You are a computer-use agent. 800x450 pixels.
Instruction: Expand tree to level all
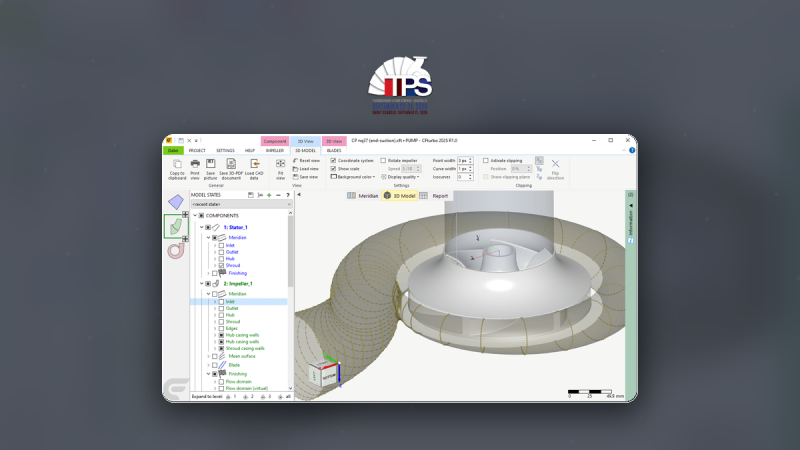coord(285,396)
